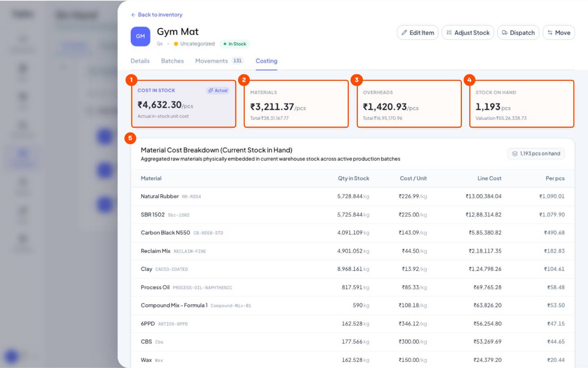This screenshot has height=368, width=588.
Task: Go back via Back to inventory link
Action: (x=157, y=15)
